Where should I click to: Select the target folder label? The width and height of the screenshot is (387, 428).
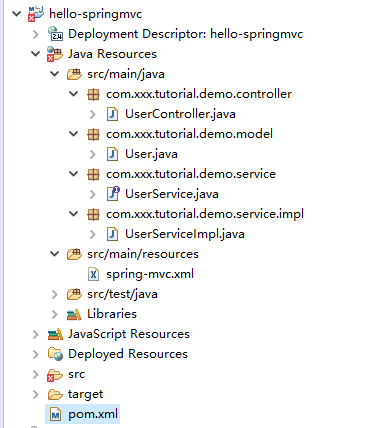point(85,394)
